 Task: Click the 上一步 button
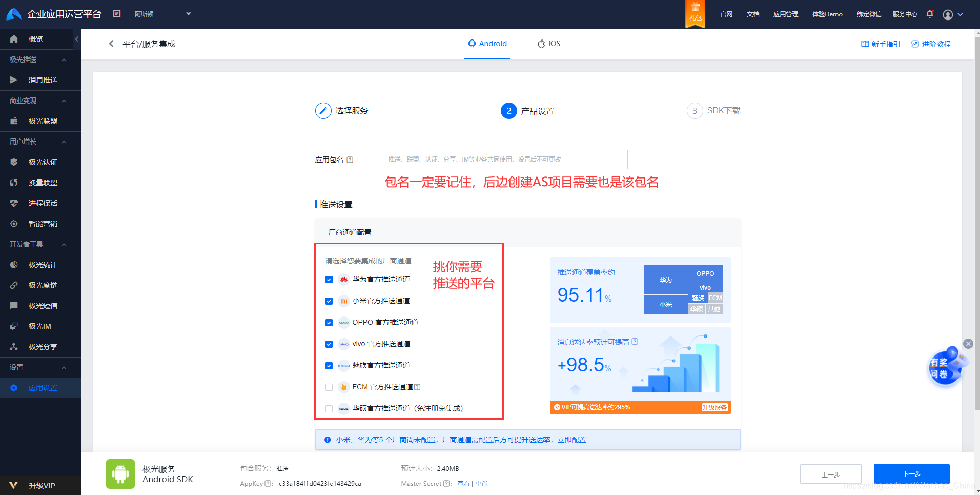830,474
